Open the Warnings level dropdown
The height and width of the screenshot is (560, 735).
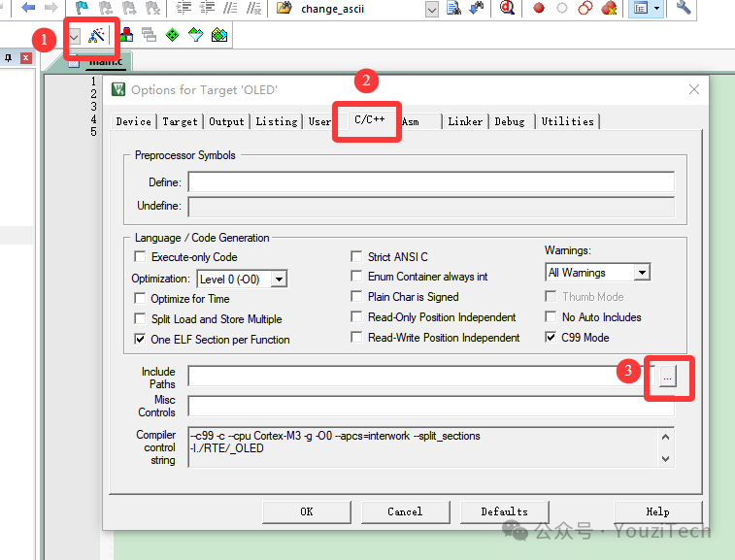[x=641, y=273]
